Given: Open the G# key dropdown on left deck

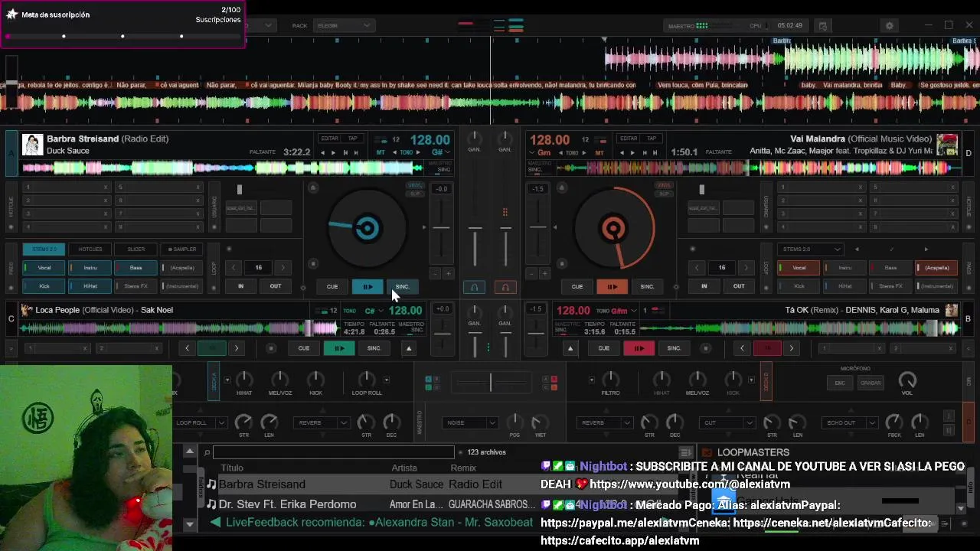Looking at the screenshot, I should [x=441, y=152].
